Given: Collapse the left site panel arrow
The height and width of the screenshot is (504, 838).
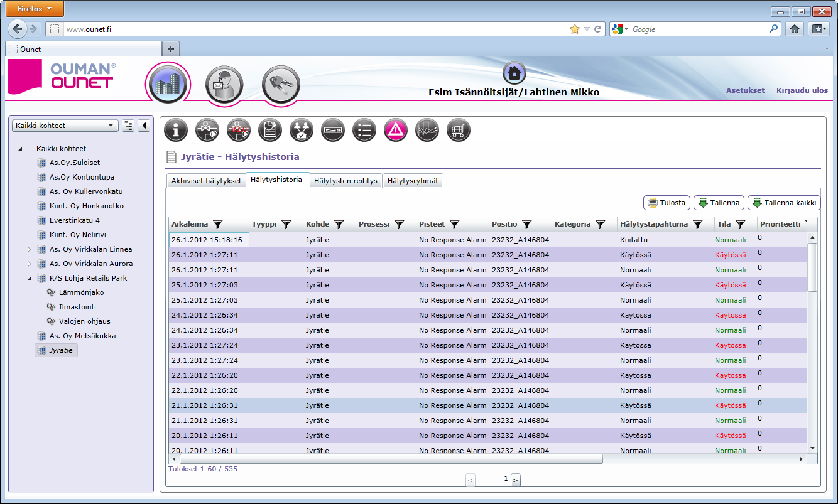Looking at the screenshot, I should pyautogui.click(x=144, y=126).
